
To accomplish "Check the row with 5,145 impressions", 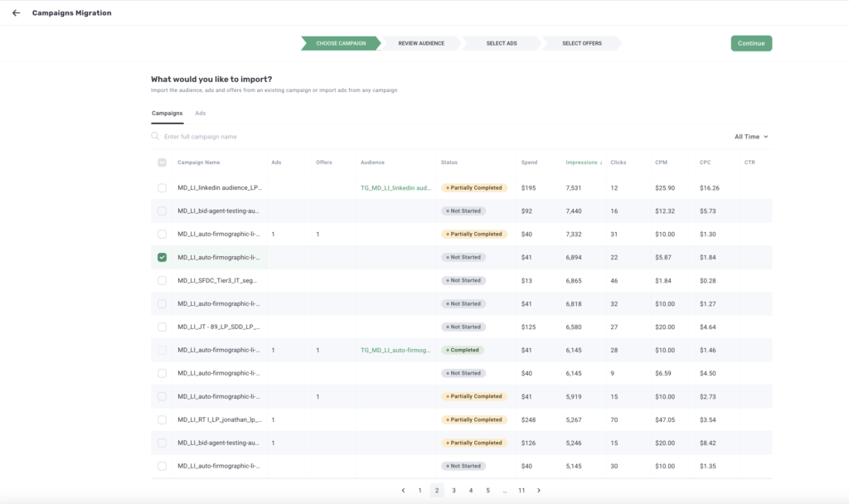I will click(162, 466).
